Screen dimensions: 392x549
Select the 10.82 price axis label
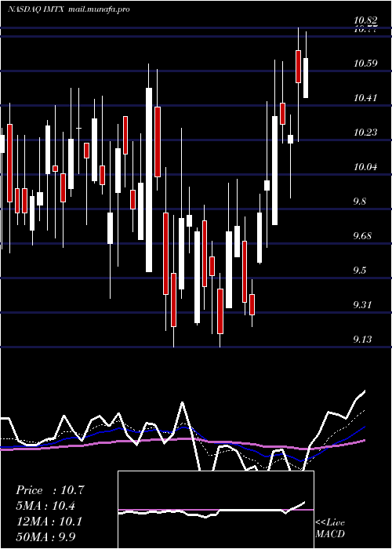tap(365, 20)
